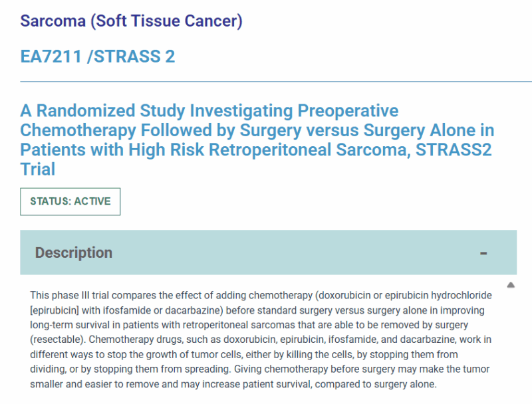Click the word Description in the header
532x404 pixels.
(74, 252)
